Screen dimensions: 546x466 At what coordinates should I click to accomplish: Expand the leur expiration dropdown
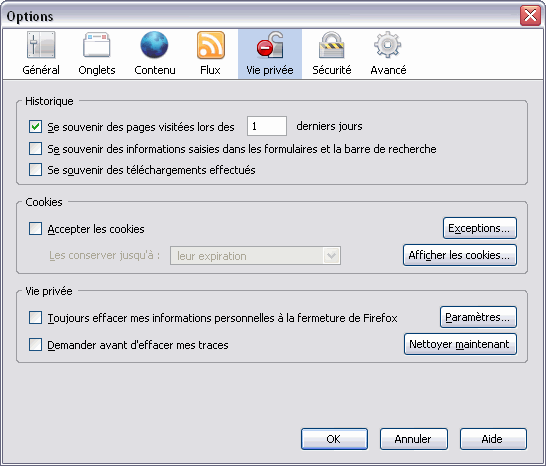255,256
